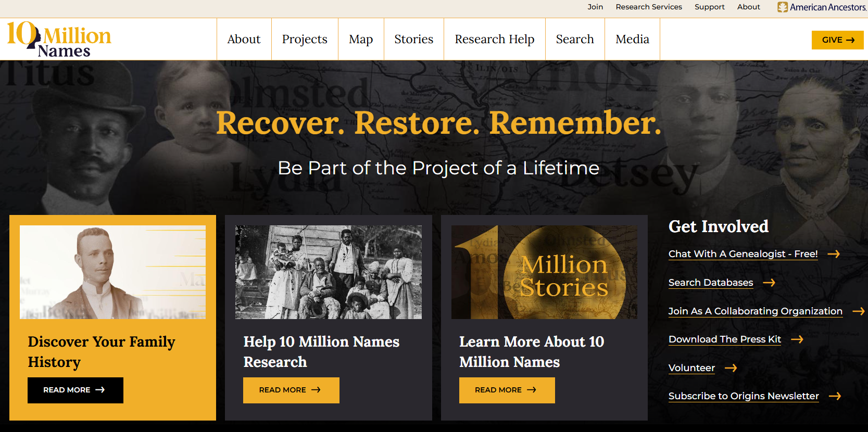Screen dimensions: 868x432
Task: Click arrow beside Volunteer link
Action: (731, 368)
